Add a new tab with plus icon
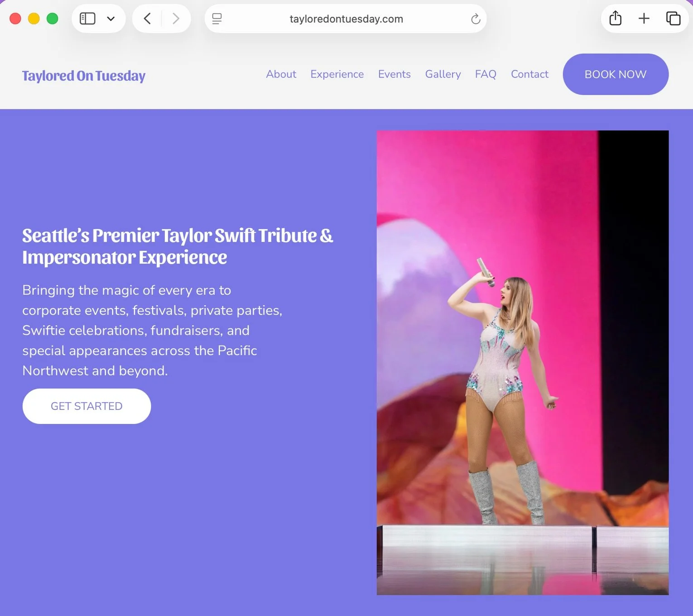Image resolution: width=693 pixels, height=616 pixels. click(644, 18)
